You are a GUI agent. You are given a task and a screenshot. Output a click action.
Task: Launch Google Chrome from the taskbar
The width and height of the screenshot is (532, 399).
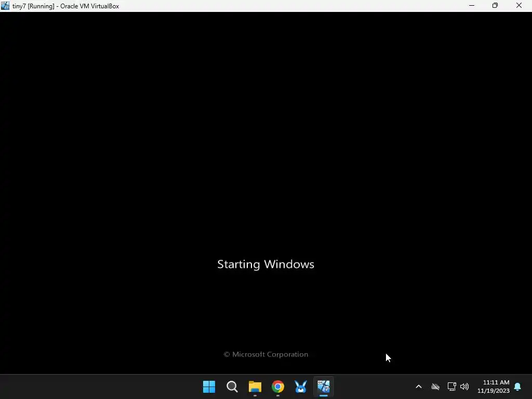(278, 387)
